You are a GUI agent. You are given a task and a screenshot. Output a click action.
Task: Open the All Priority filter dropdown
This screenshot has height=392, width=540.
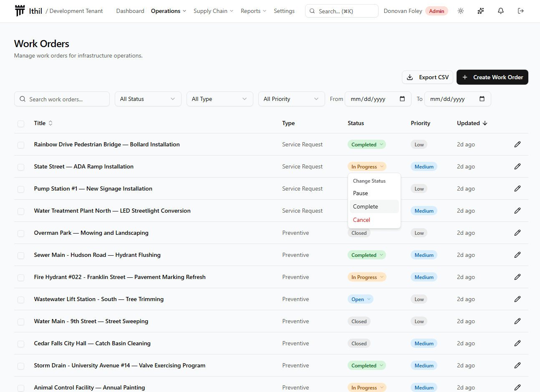click(x=292, y=99)
